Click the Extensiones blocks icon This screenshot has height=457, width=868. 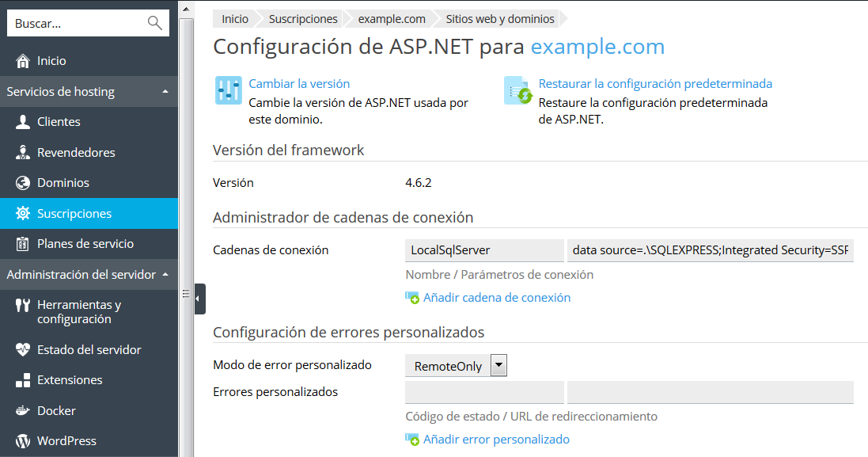(23, 380)
